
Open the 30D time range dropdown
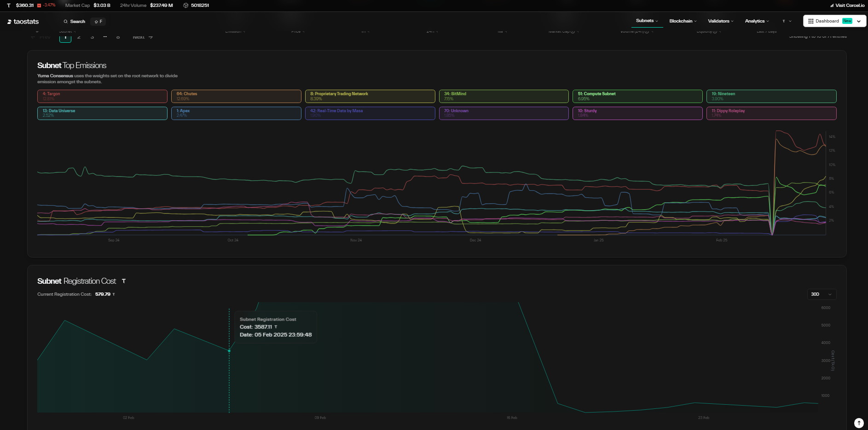[x=822, y=294]
